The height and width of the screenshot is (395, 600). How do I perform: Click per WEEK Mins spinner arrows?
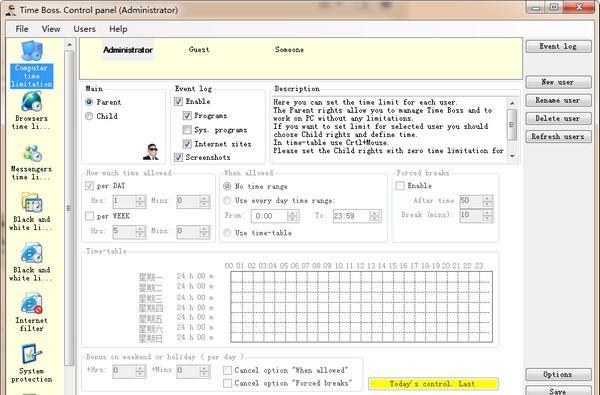[205, 232]
